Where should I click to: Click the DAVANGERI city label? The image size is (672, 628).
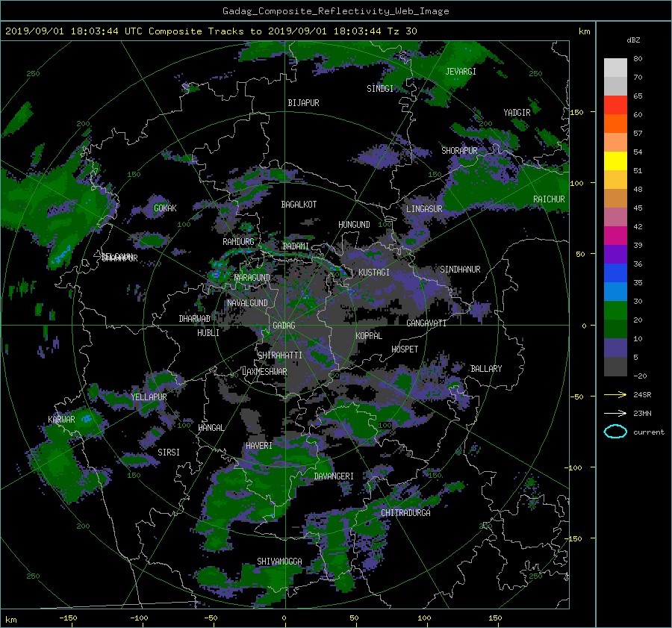pyautogui.click(x=334, y=476)
